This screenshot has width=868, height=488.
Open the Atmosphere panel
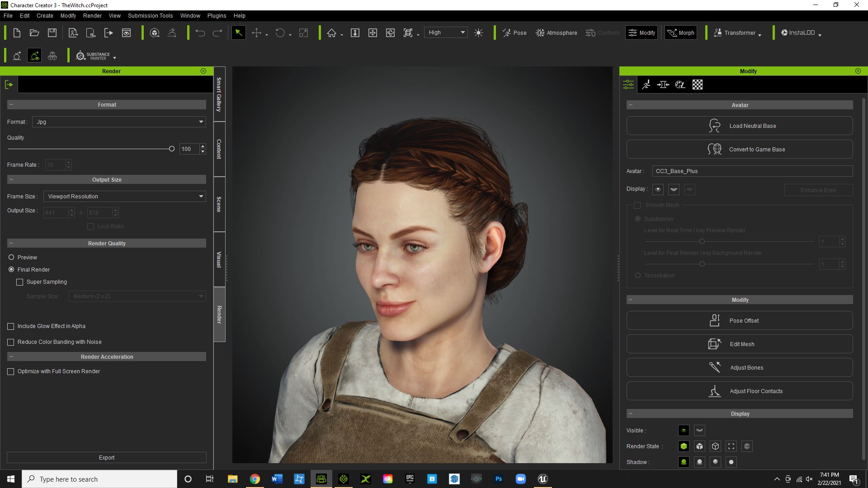coord(557,33)
